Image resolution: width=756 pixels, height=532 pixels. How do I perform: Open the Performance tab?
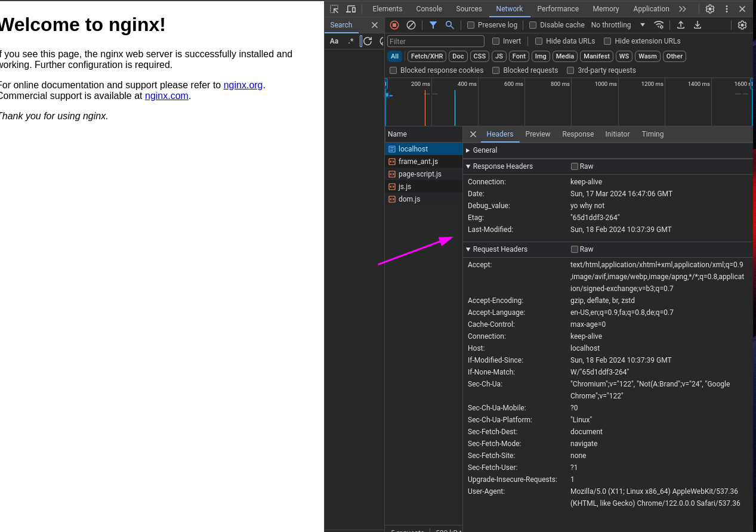558,9
